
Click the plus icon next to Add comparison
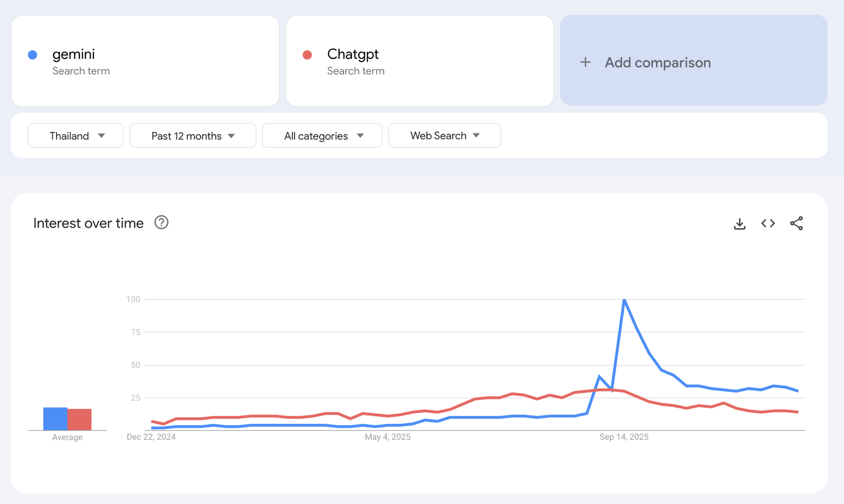click(585, 62)
